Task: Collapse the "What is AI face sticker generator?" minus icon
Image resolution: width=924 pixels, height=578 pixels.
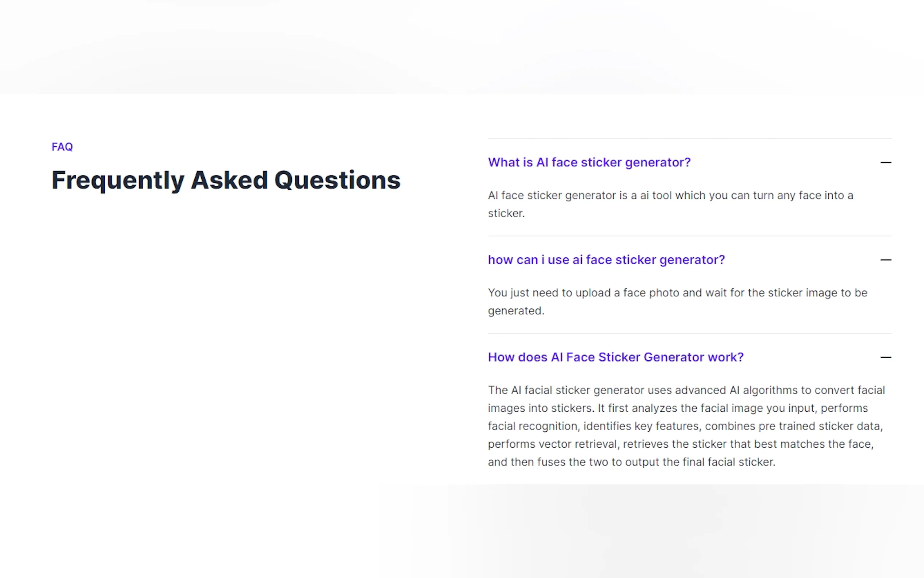Action: (x=885, y=162)
